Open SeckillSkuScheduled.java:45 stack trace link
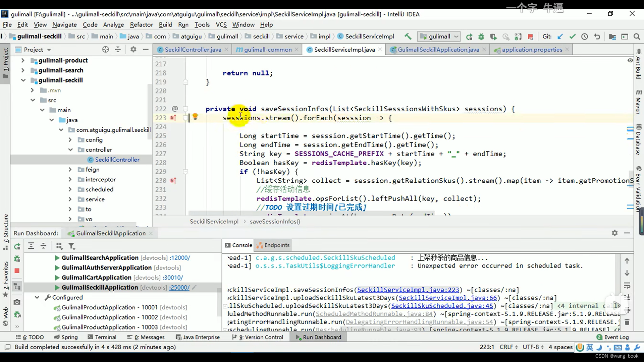 (x=442, y=306)
